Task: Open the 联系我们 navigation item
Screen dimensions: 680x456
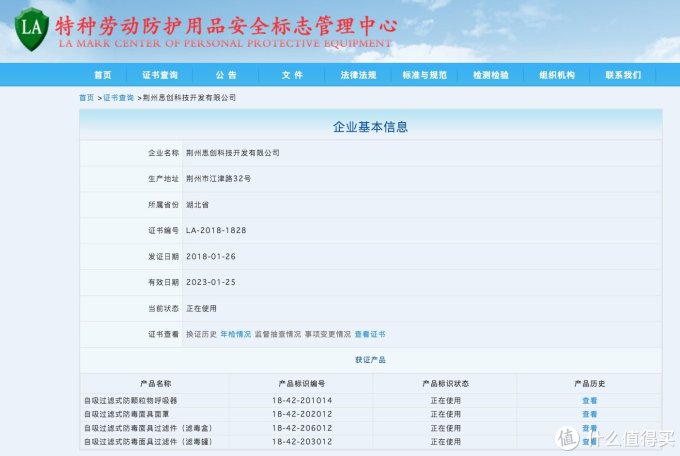Action: pyautogui.click(x=623, y=75)
